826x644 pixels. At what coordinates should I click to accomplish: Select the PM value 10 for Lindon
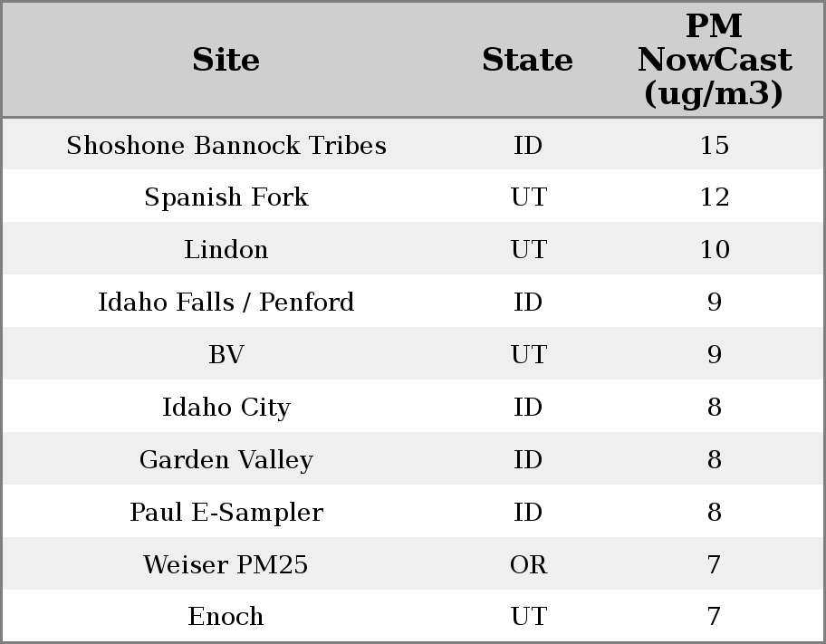pos(714,250)
